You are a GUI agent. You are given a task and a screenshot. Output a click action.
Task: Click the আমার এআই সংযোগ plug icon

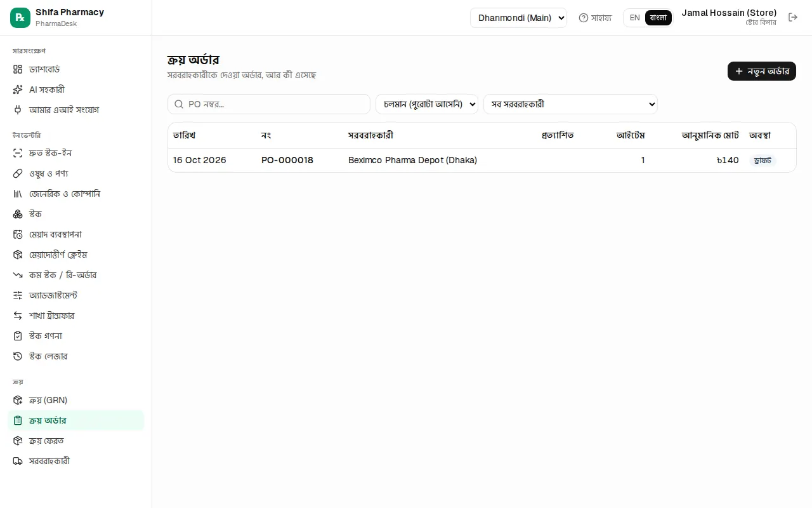tap(18, 110)
